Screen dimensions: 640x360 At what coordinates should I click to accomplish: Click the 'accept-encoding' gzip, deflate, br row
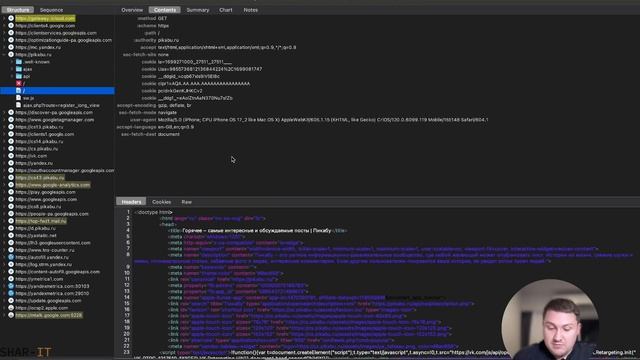point(174,105)
